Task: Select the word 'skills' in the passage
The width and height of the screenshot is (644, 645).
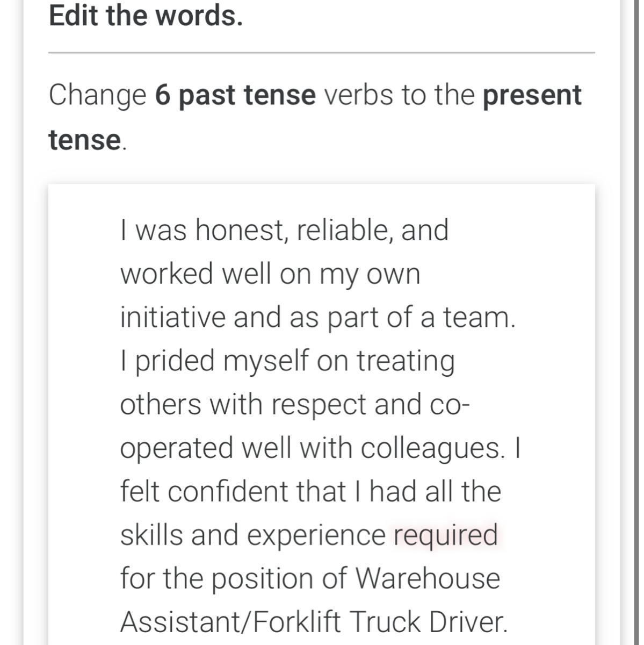Action: [151, 535]
